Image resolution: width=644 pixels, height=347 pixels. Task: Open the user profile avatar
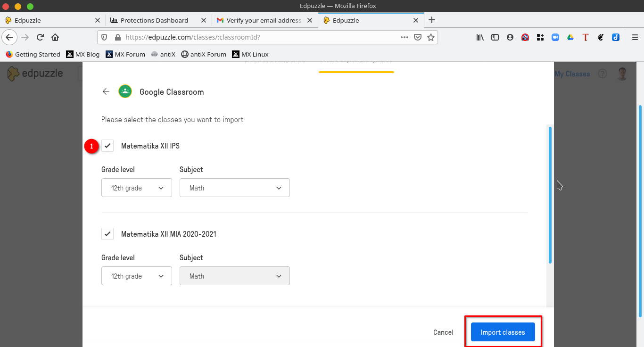[623, 74]
